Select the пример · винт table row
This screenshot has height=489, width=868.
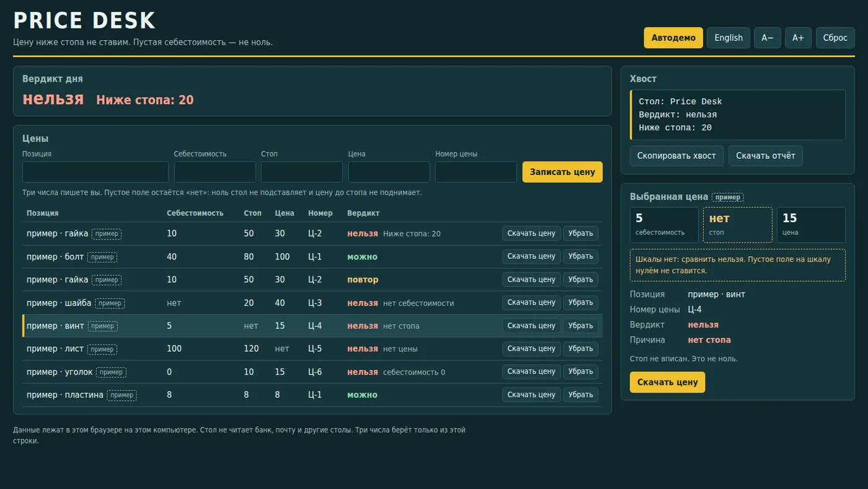click(x=312, y=326)
